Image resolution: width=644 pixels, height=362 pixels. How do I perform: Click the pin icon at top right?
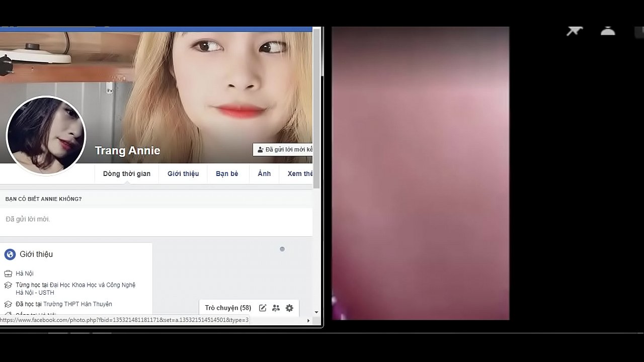574,31
